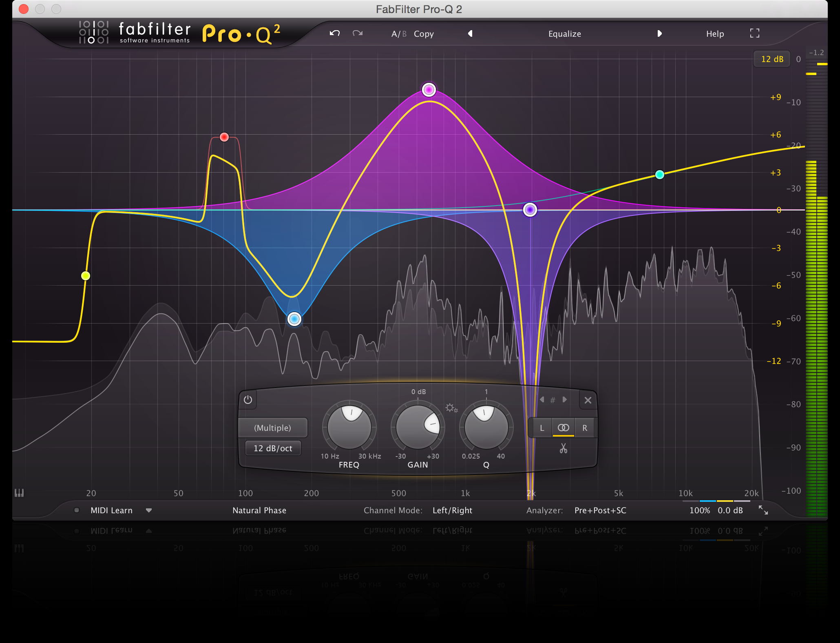Click the 10 Hz frequency minimum label

click(x=330, y=456)
